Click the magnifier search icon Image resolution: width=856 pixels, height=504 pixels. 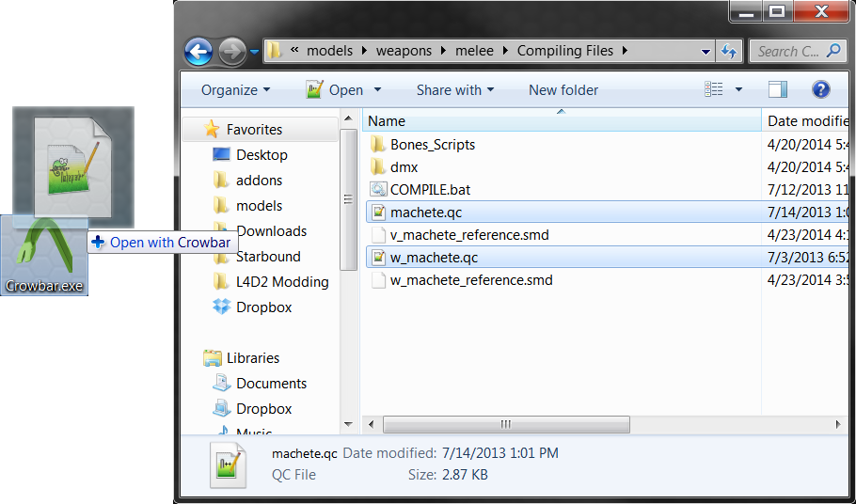coord(833,51)
